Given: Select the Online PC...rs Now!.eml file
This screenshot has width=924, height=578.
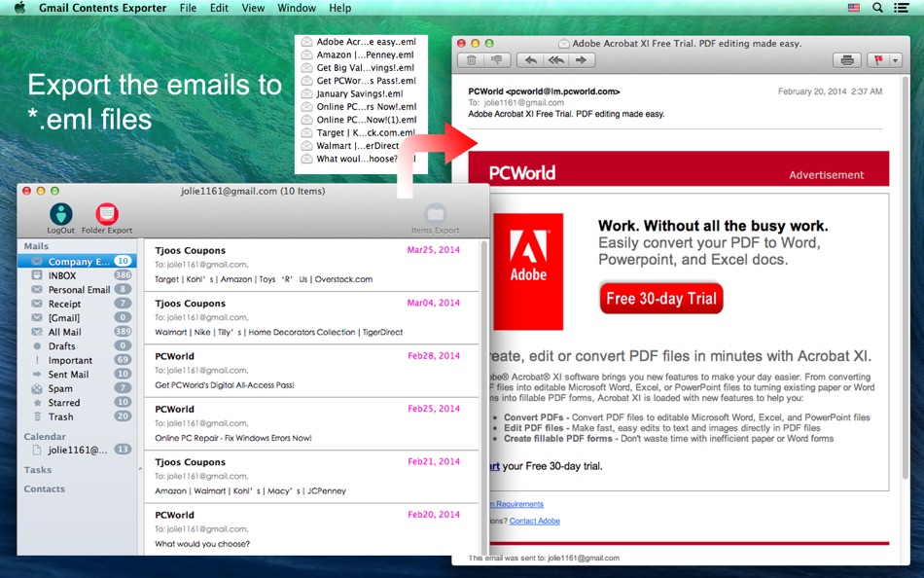Looking at the screenshot, I should (359, 107).
